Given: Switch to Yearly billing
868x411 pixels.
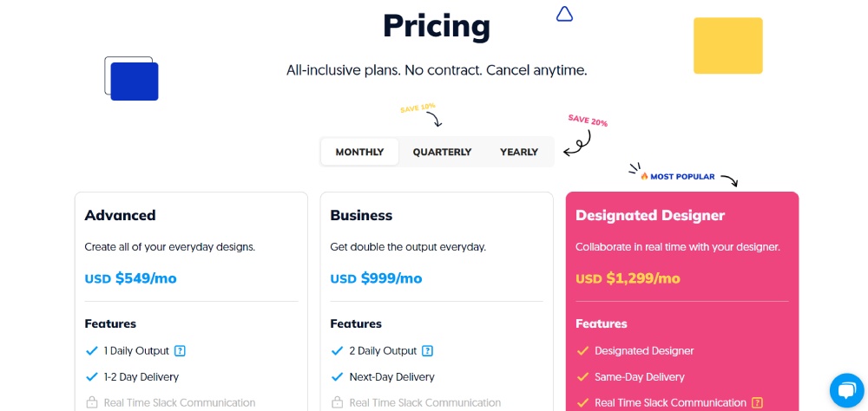Looking at the screenshot, I should click(x=519, y=152).
